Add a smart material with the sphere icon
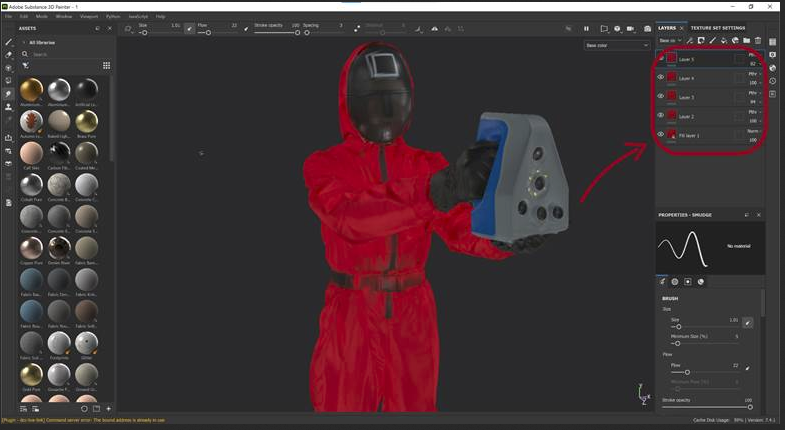 [x=735, y=41]
